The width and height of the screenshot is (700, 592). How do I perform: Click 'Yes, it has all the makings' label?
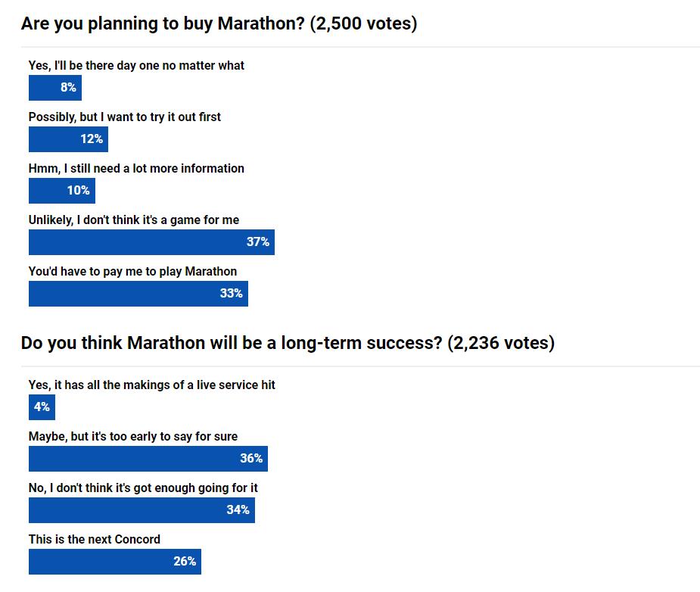(151, 385)
